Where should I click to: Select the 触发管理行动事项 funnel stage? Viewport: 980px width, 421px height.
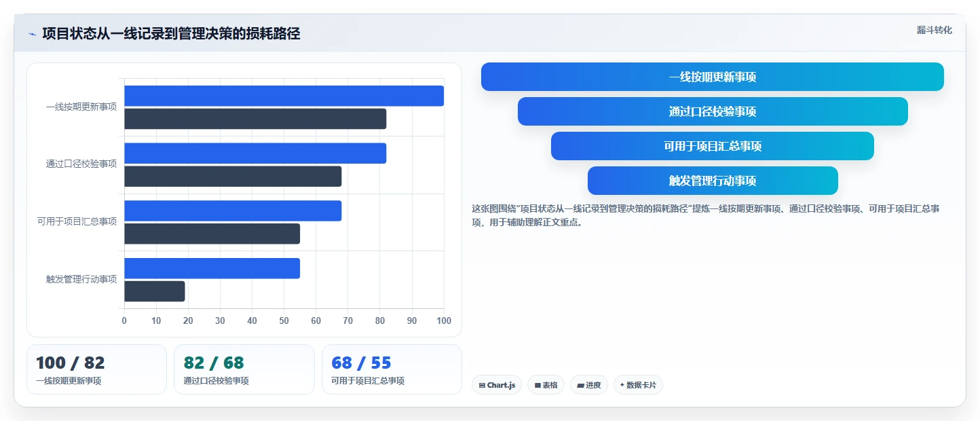click(x=713, y=181)
